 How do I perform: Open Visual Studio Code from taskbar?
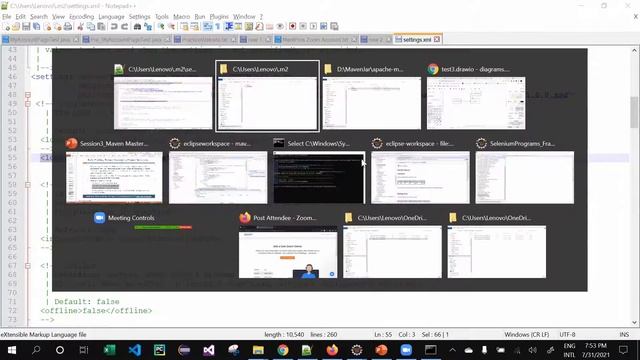tap(135, 350)
